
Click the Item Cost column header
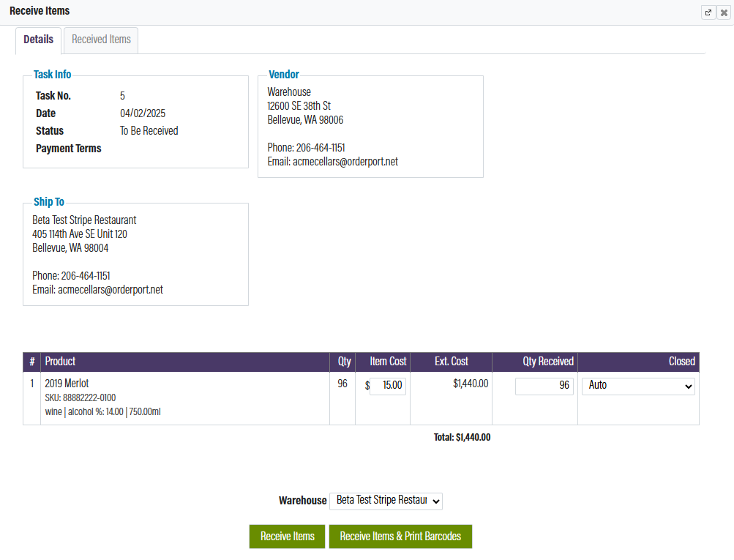388,362
